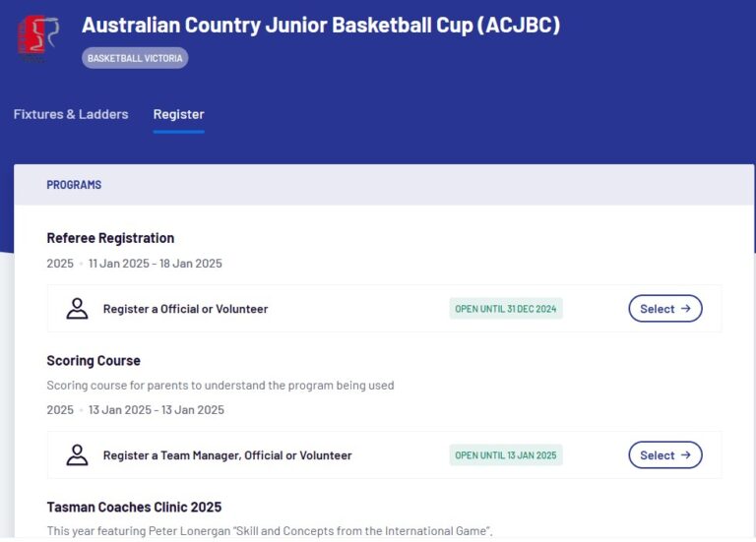Click the OPEN UNTIL 31 DEC 2024 badge
This screenshot has width=756, height=542.
505,309
